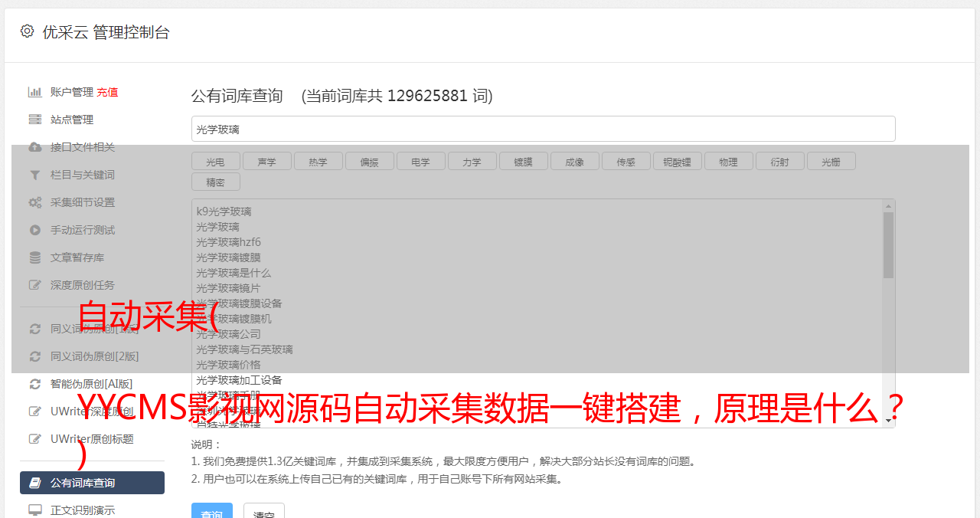Open 账户管理 via its bar chart icon
The height and width of the screenshot is (518, 980).
coord(35,92)
